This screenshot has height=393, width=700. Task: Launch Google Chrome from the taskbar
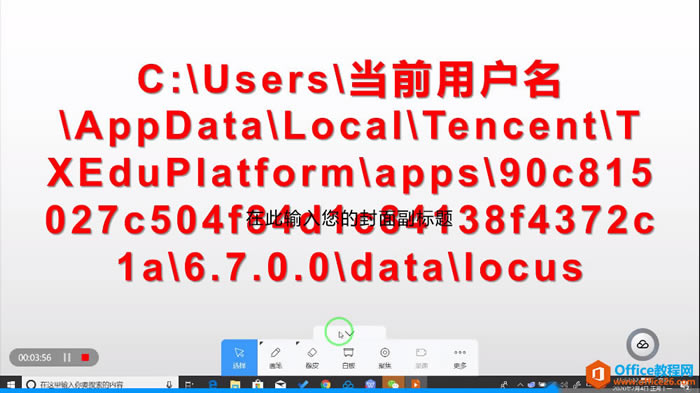point(325,384)
